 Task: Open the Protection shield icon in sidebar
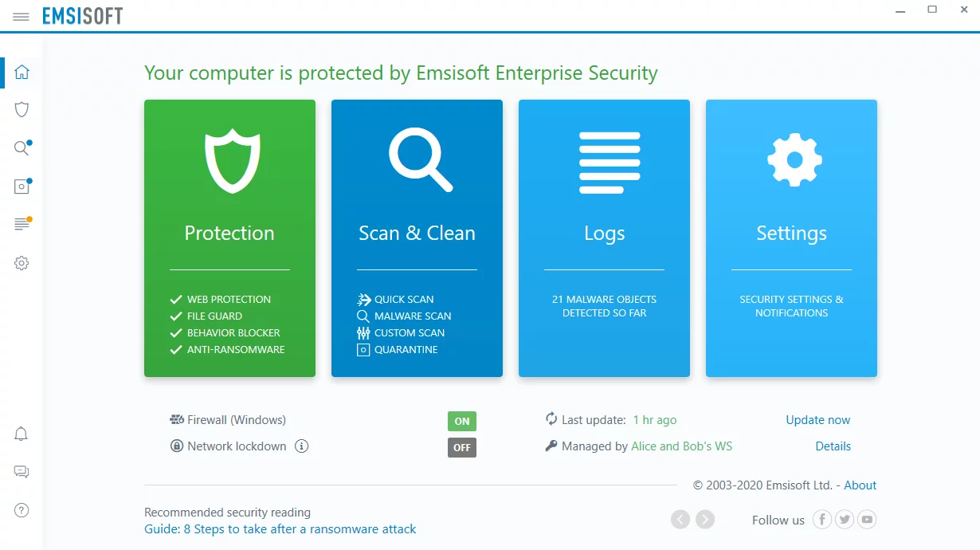[22, 109]
